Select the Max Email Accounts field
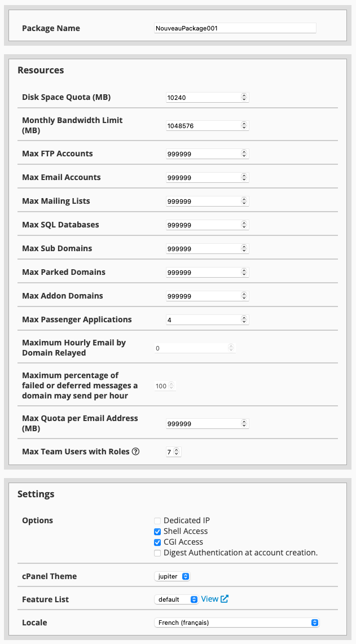This screenshot has height=644, width=356. [x=203, y=177]
